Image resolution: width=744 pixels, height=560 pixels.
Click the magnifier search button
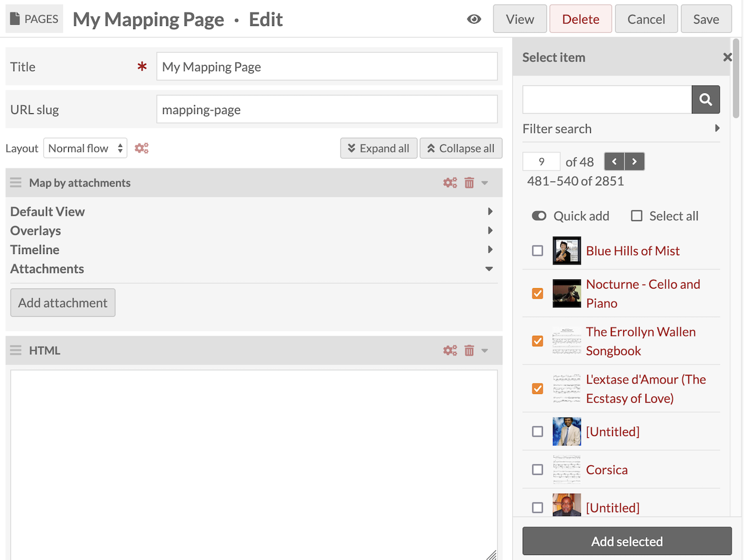point(706,99)
